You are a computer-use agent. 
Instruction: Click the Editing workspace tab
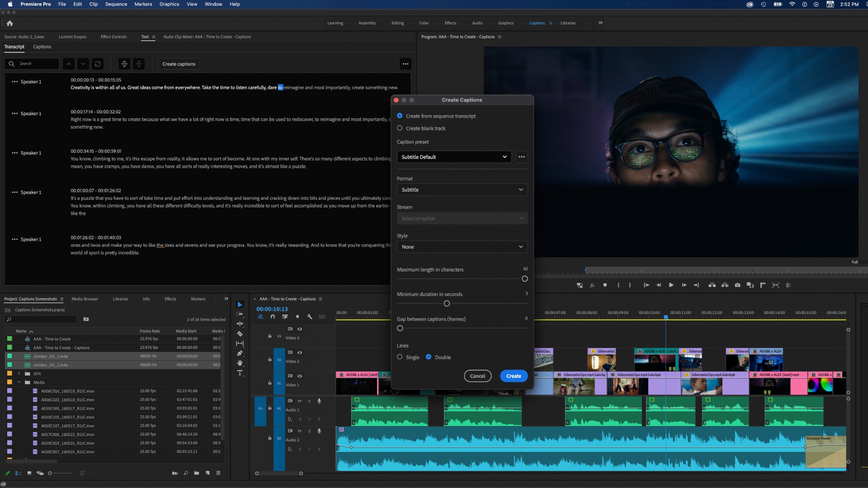(397, 23)
